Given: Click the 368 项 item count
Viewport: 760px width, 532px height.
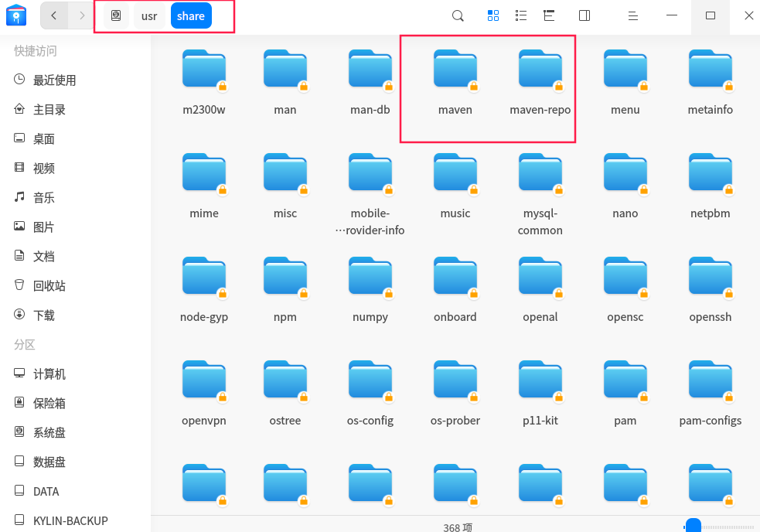Looking at the screenshot, I should [458, 527].
